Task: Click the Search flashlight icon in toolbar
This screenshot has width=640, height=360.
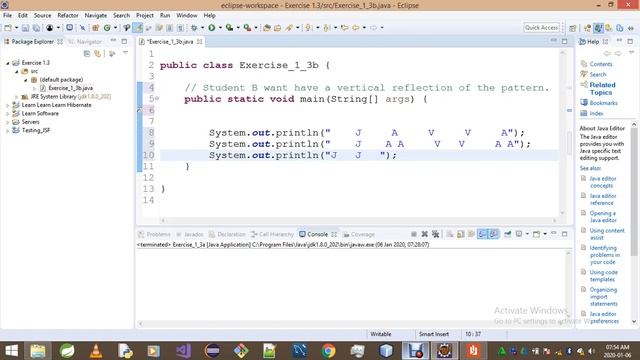Action: click(289, 28)
